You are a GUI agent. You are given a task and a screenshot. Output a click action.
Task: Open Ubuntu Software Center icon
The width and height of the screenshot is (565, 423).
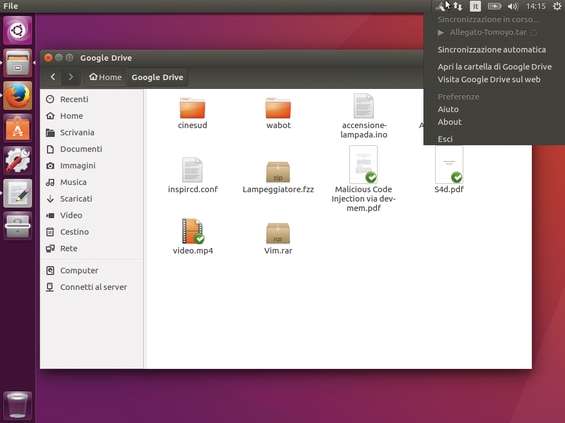[x=17, y=128]
